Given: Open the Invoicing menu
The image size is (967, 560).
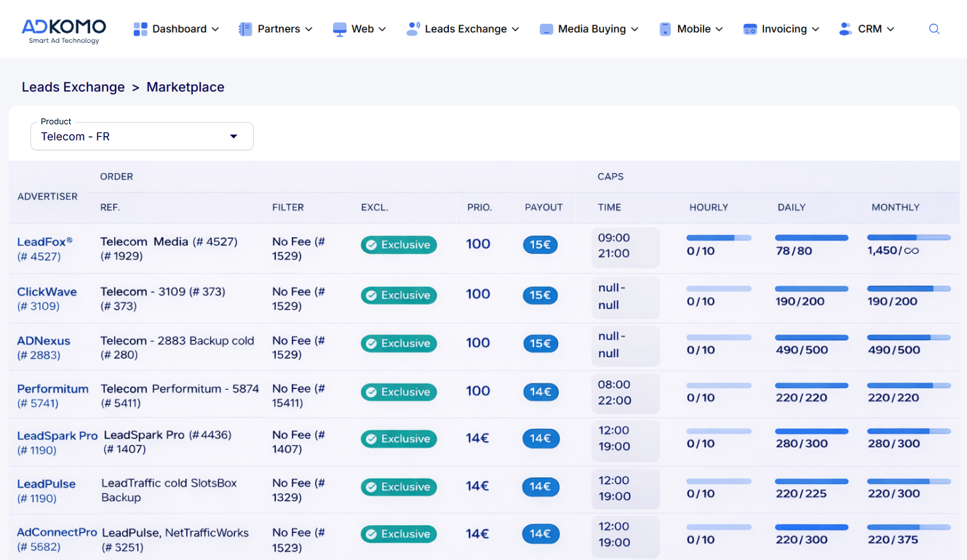Looking at the screenshot, I should [784, 29].
